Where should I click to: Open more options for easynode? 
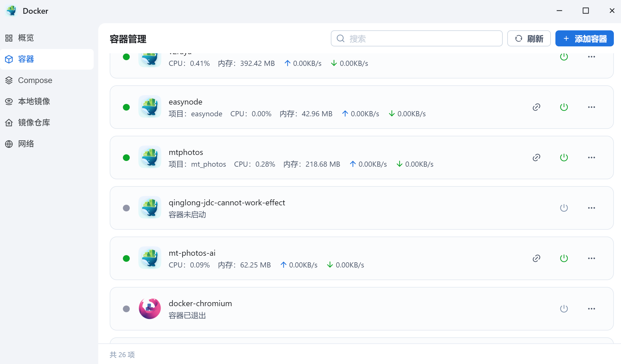click(x=591, y=107)
